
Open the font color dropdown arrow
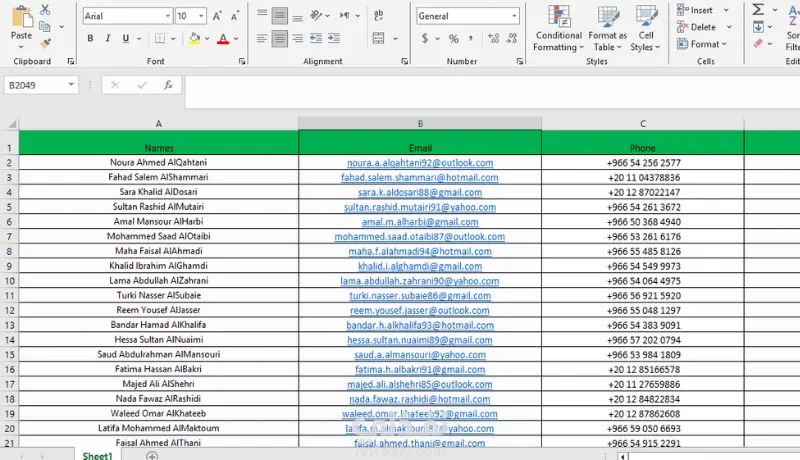(236, 39)
